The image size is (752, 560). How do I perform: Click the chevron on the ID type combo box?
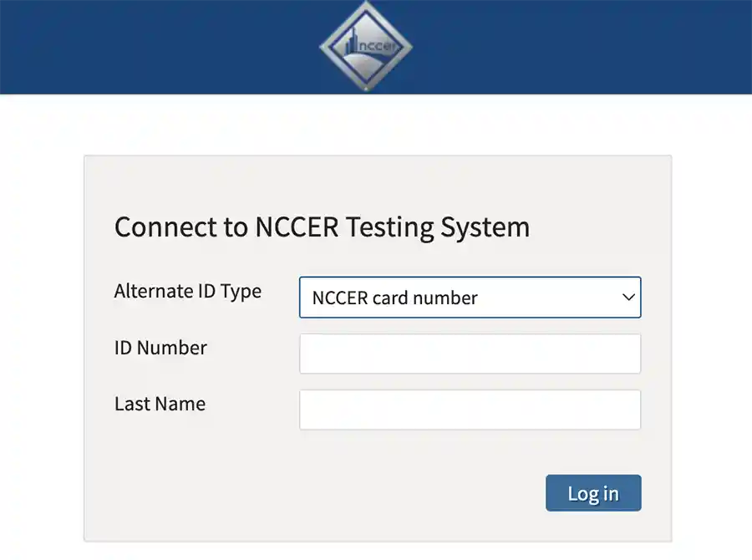pyautogui.click(x=628, y=297)
